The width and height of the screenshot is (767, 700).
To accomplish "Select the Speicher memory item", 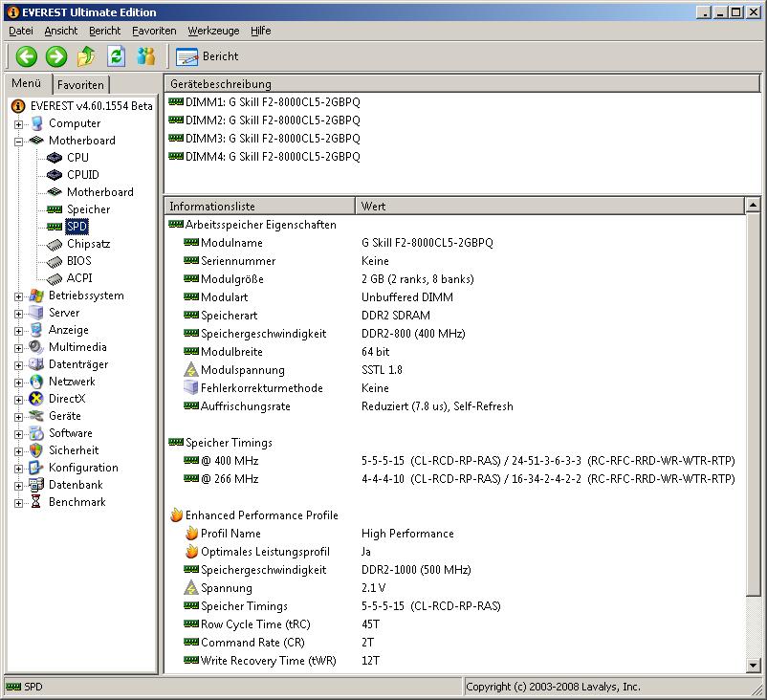I will [88, 209].
